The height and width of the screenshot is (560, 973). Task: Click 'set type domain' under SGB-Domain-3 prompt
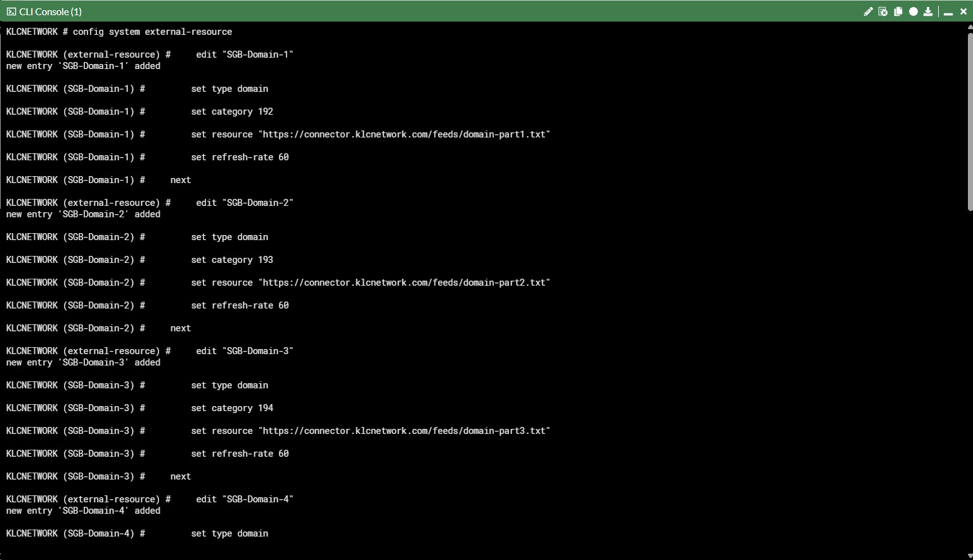click(229, 385)
